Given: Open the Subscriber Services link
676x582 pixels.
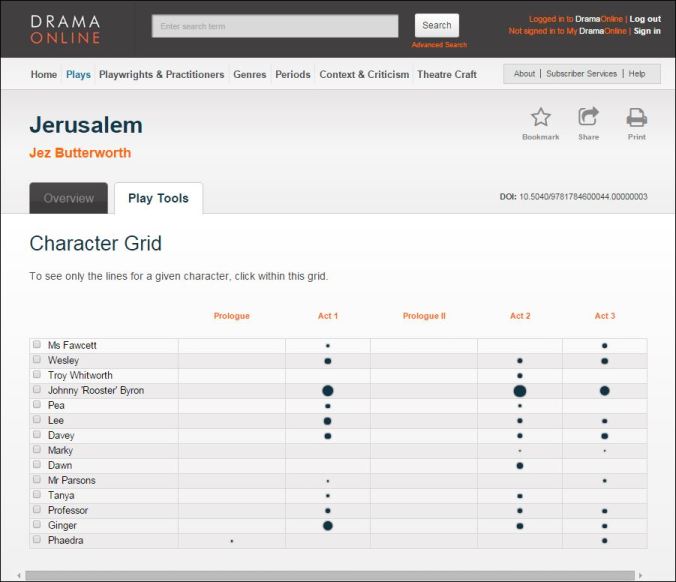Looking at the screenshot, I should (582, 74).
